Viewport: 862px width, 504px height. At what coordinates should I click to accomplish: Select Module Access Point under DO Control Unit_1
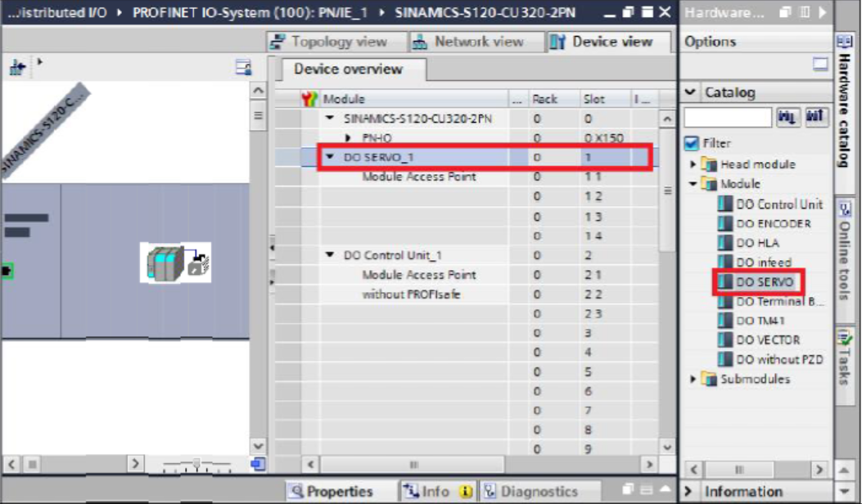coord(419,275)
